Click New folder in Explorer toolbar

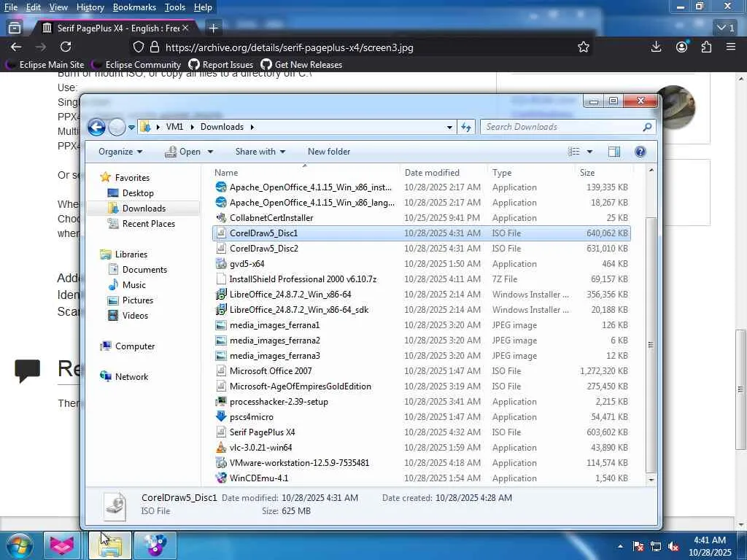(x=329, y=152)
